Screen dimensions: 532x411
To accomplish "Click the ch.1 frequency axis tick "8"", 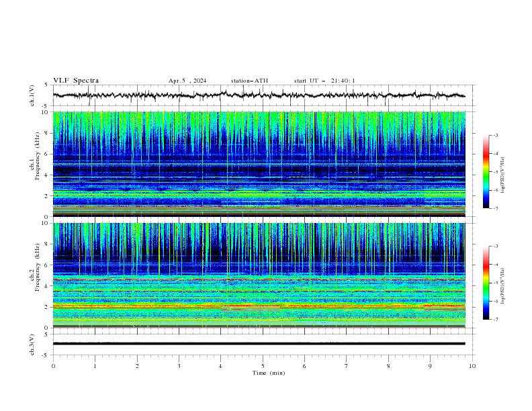I will [48, 133].
